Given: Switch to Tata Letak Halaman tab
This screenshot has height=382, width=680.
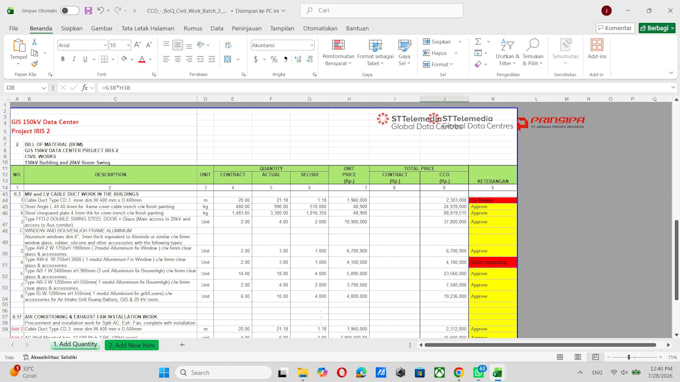Looking at the screenshot, I should pos(147,28).
